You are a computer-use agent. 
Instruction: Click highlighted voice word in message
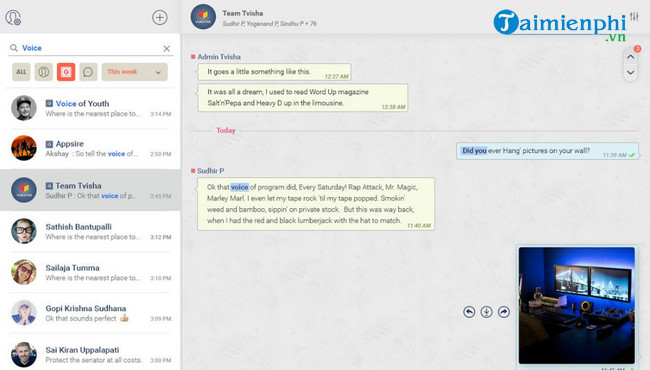[x=239, y=187]
